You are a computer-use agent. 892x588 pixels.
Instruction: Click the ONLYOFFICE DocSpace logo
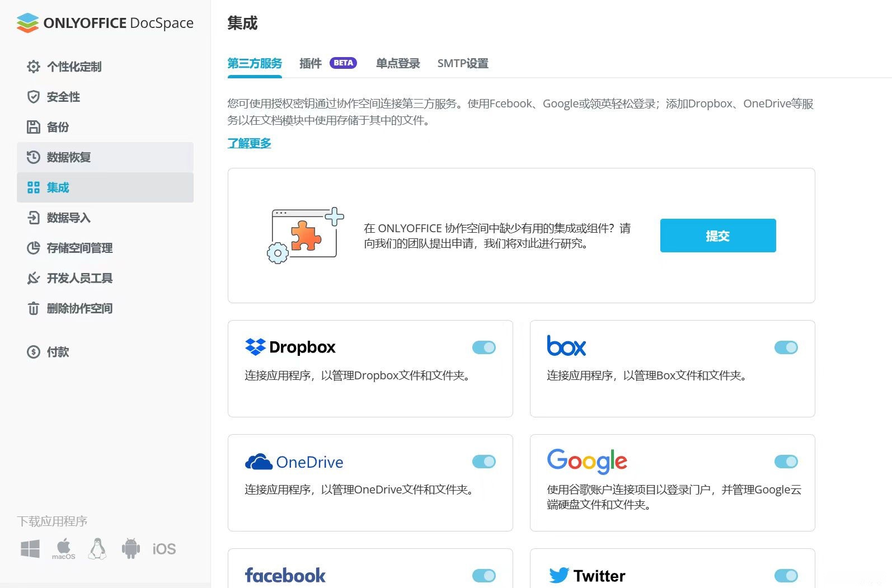tap(105, 23)
